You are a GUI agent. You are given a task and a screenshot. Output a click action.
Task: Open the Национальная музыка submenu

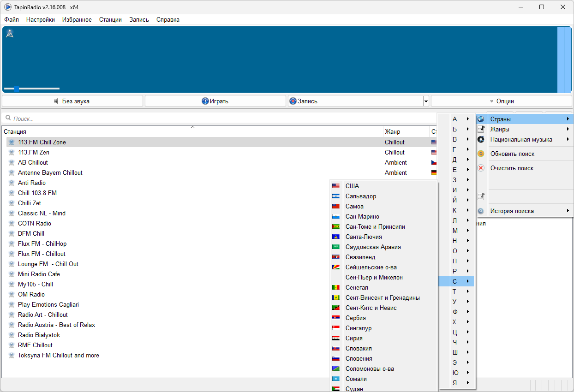point(525,139)
